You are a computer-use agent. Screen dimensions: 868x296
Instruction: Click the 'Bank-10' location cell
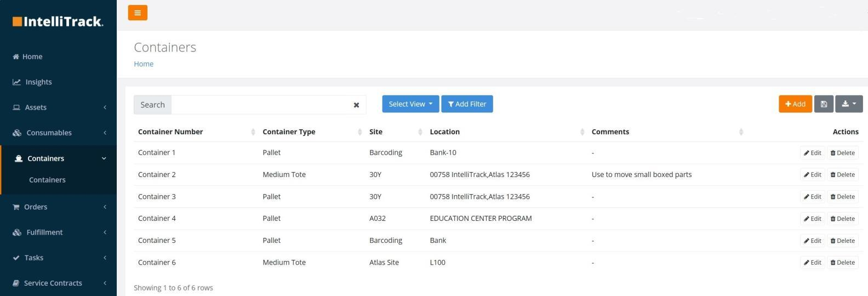[x=443, y=152]
